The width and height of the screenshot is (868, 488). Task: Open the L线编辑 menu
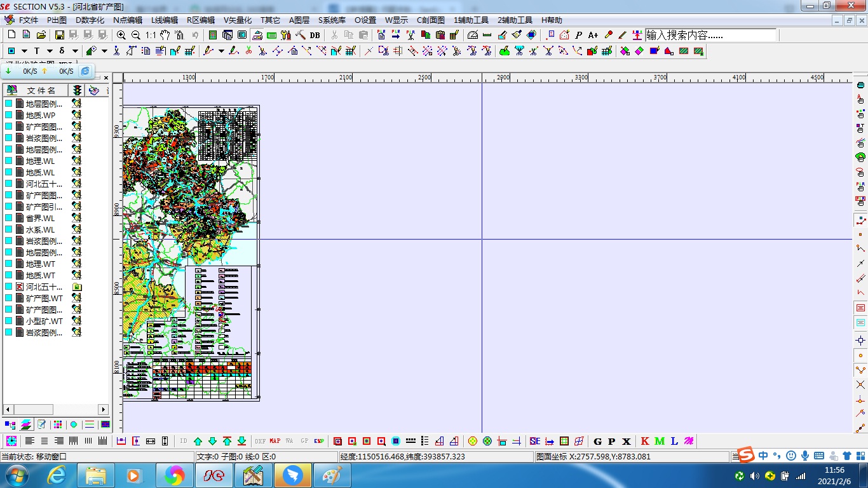(x=164, y=20)
